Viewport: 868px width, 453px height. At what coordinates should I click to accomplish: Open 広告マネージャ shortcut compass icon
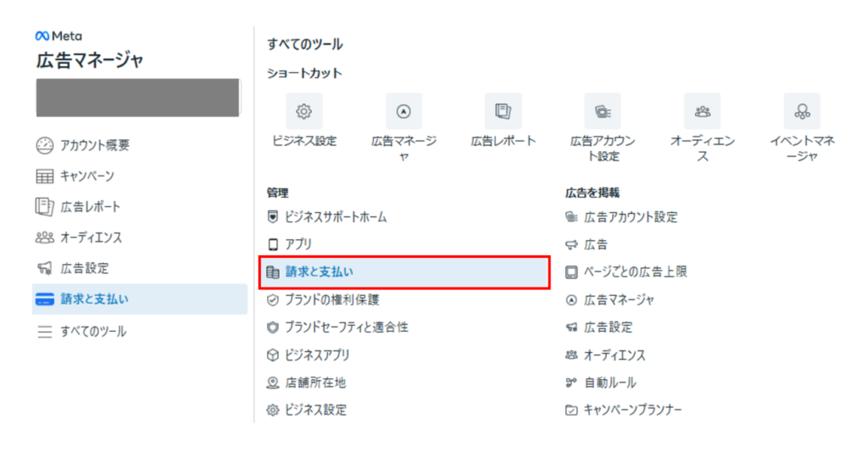point(403,111)
